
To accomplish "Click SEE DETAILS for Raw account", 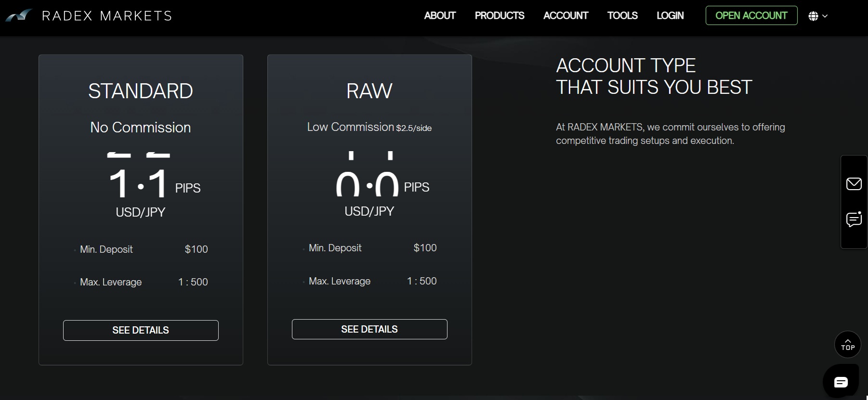I will coord(369,329).
